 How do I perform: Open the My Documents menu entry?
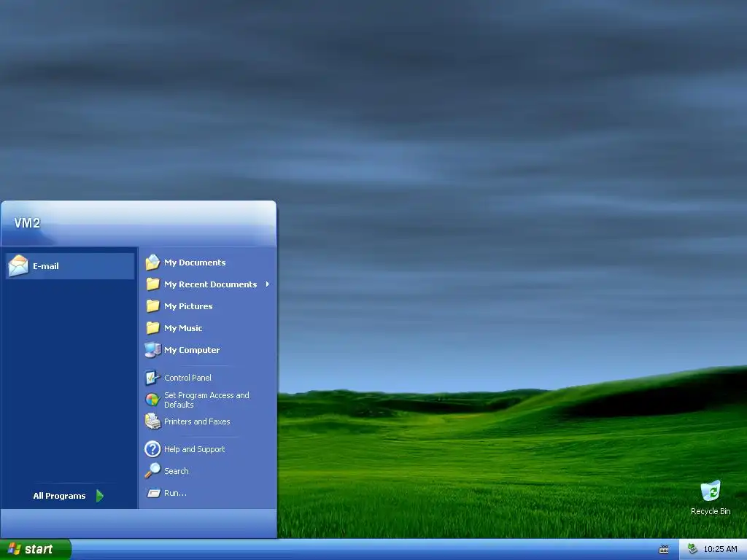click(209, 262)
